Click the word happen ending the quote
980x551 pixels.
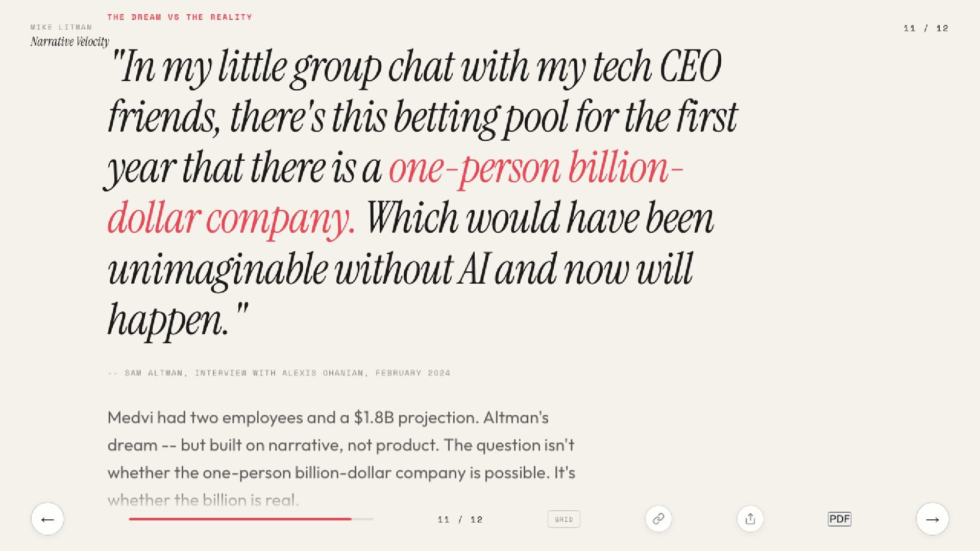[x=167, y=320]
